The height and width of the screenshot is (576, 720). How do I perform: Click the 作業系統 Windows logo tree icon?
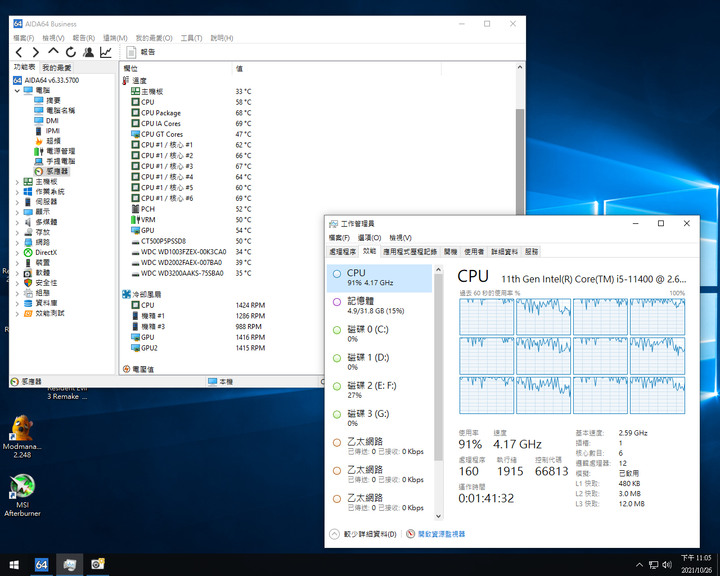pyautogui.click(x=28, y=192)
